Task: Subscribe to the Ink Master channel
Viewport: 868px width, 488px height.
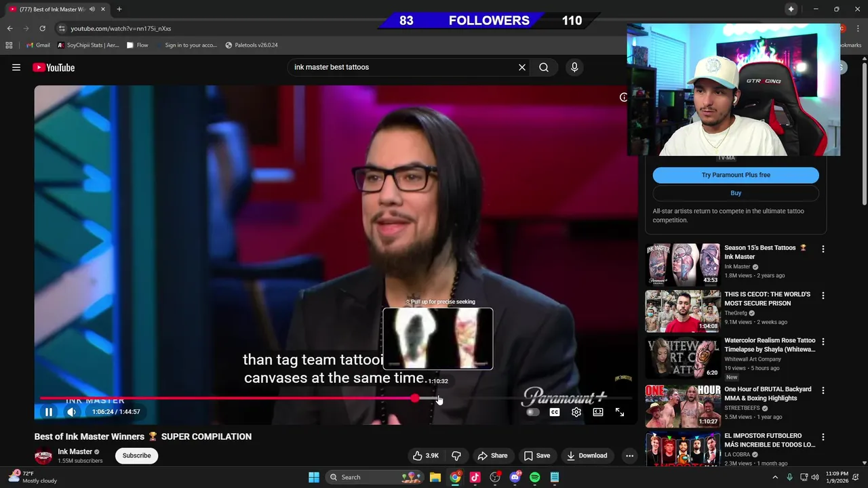Action: click(136, 455)
